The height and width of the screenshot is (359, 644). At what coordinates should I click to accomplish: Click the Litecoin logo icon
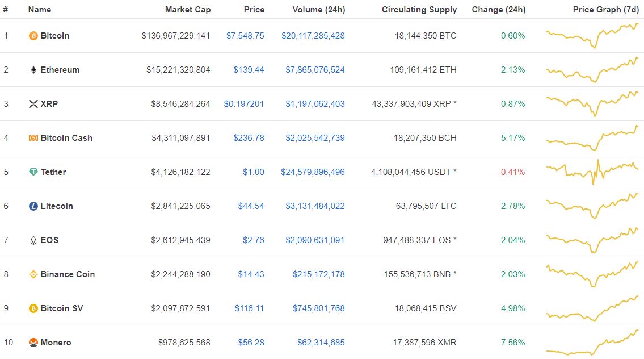tap(33, 206)
